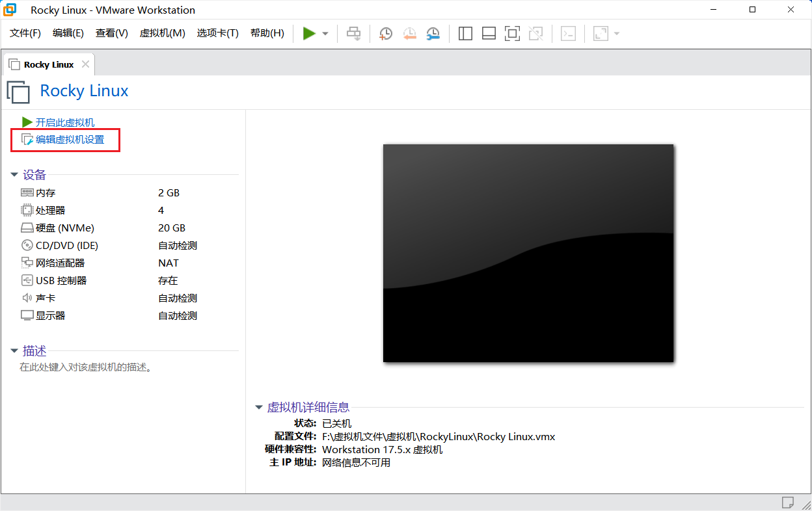812x511 pixels.
Task: Toggle the library panel visibility icon
Action: (465, 33)
